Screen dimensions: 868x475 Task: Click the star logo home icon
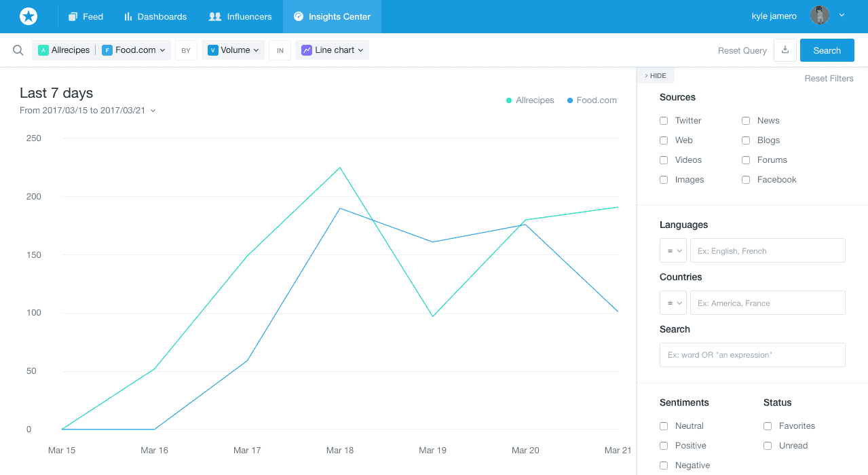[x=29, y=16]
